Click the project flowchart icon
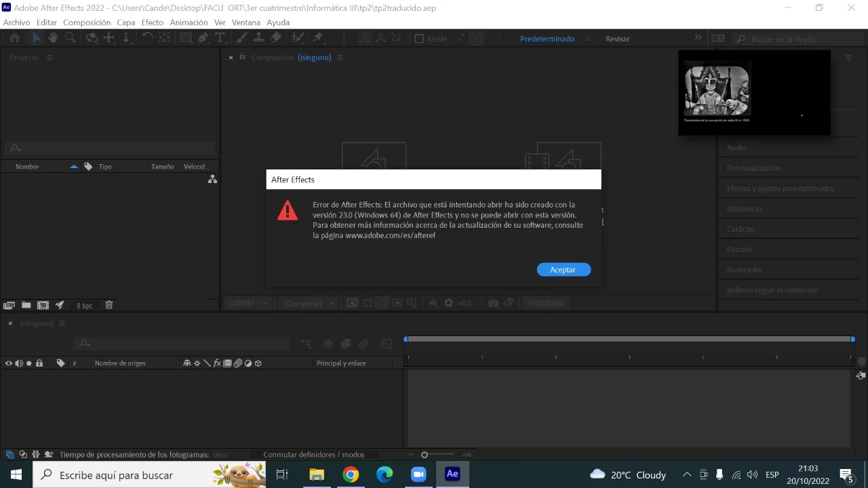868x488 pixels. pos(212,179)
